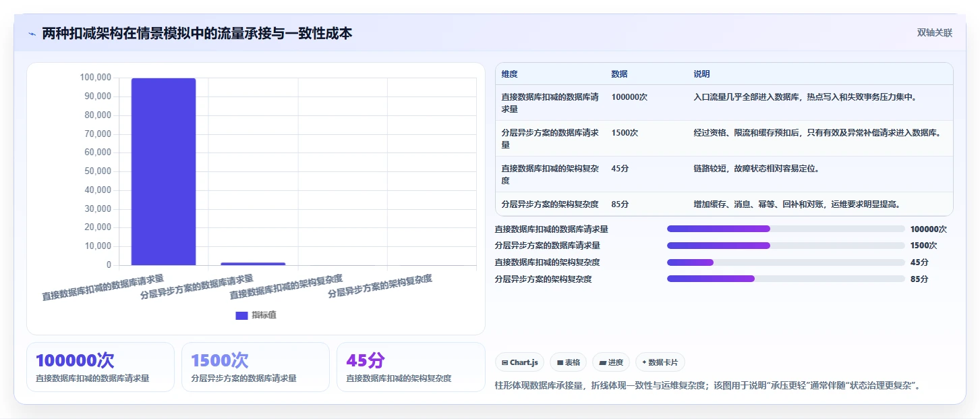Click progress bar for 分层异步方案的数据库请求量
This screenshot has width=980, height=419.
pos(786,246)
